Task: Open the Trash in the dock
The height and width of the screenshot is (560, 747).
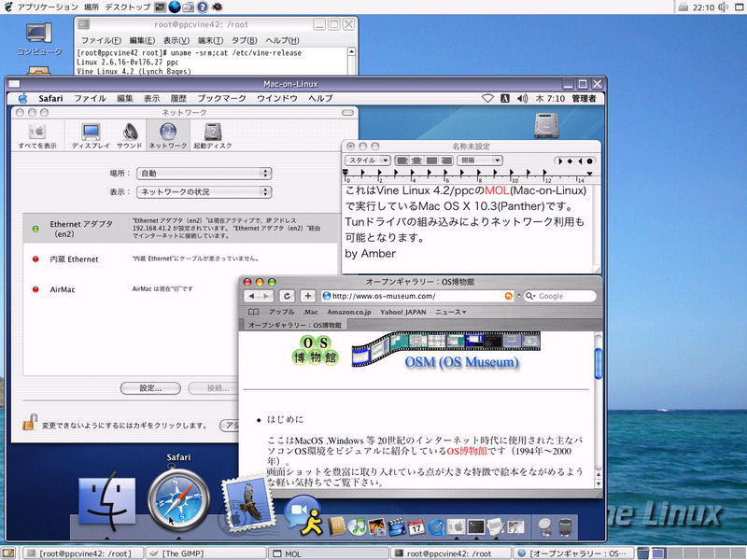Action: tap(565, 526)
